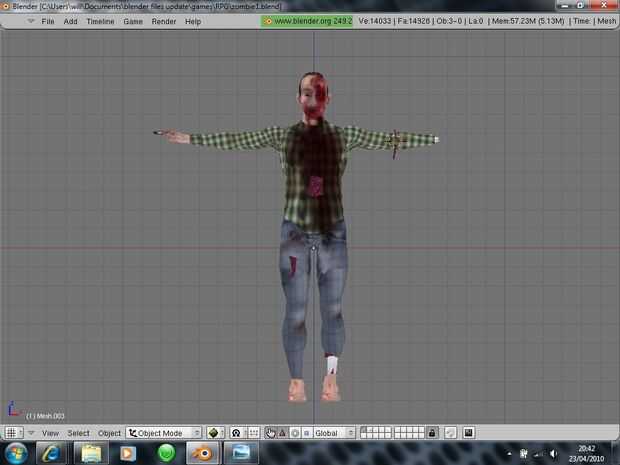The width and height of the screenshot is (620, 465).
Task: Open the Object Mode dropdown
Action: (x=164, y=433)
